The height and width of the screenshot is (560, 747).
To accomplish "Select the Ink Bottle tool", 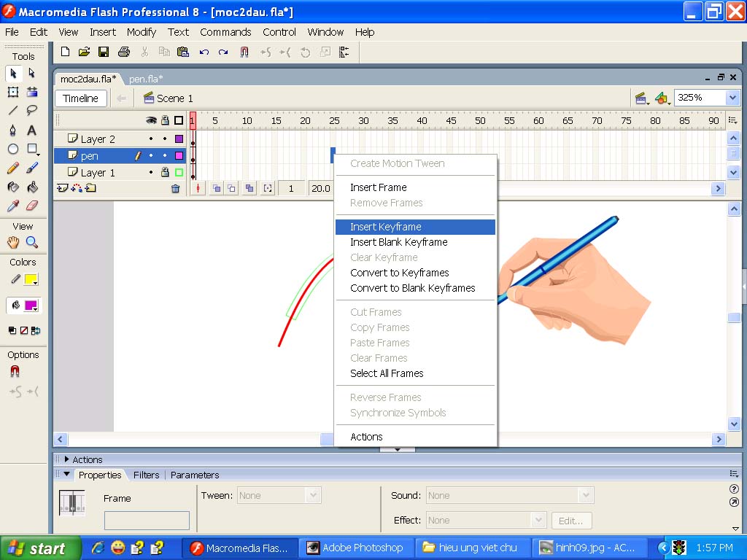I will [x=13, y=187].
